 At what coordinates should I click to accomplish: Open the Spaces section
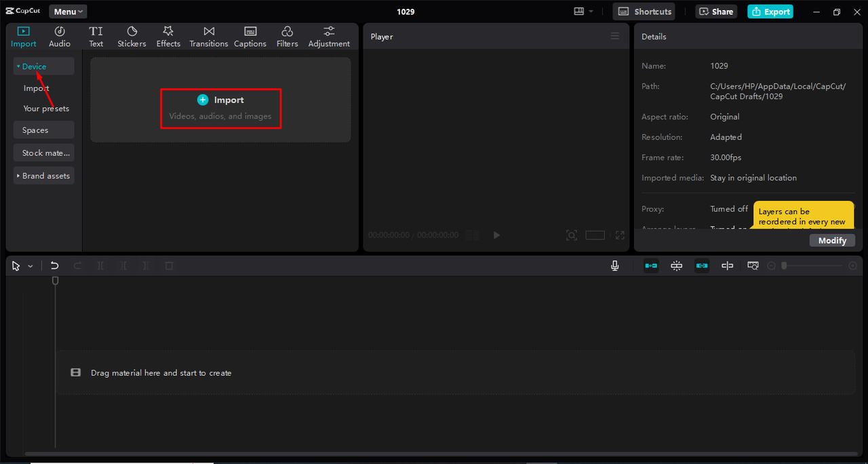point(43,130)
